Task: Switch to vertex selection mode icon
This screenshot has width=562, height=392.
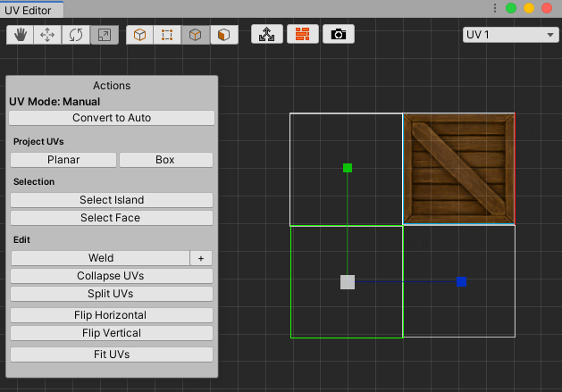Action: pyautogui.click(x=167, y=35)
